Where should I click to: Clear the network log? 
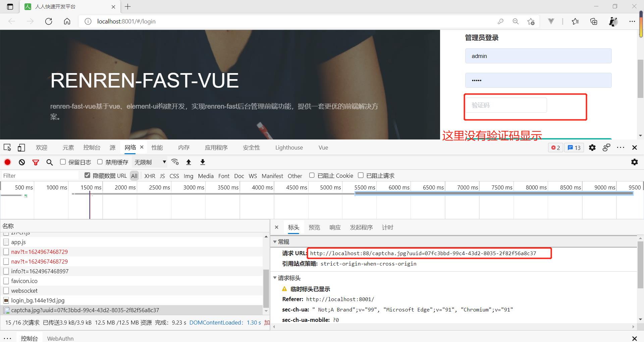pos(22,162)
